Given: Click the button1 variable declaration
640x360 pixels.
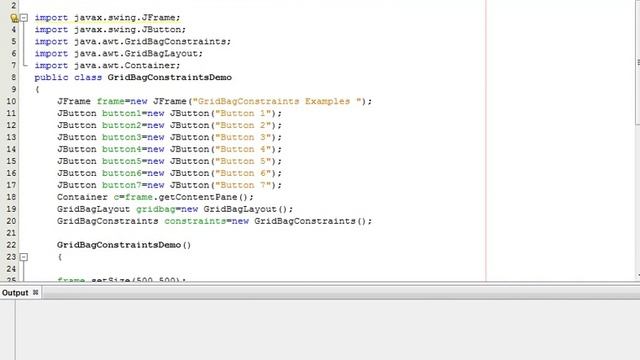Looking at the screenshot, I should (121, 113).
